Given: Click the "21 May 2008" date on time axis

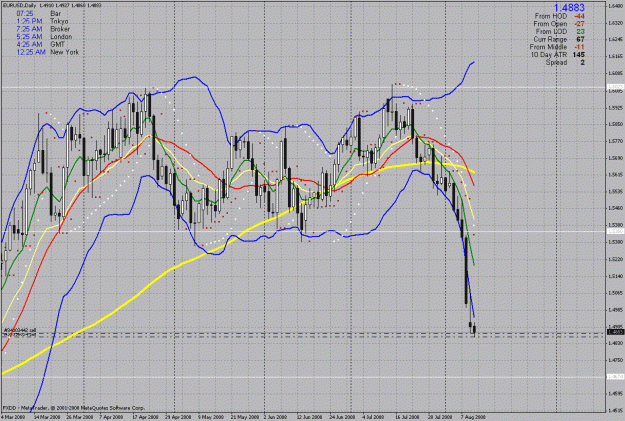Looking at the screenshot, I should (x=243, y=417).
